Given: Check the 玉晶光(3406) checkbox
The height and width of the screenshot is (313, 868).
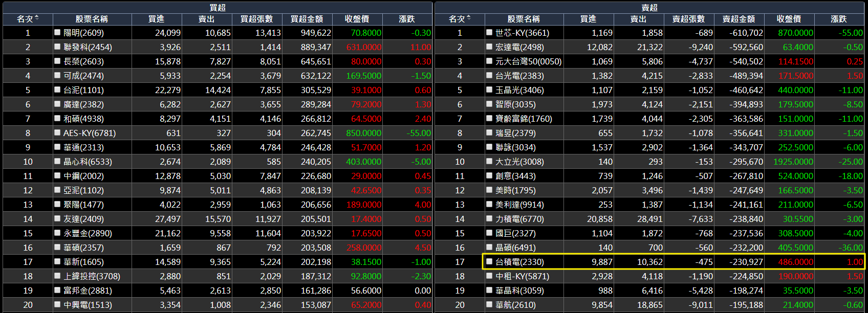Looking at the screenshot, I should click(489, 90).
